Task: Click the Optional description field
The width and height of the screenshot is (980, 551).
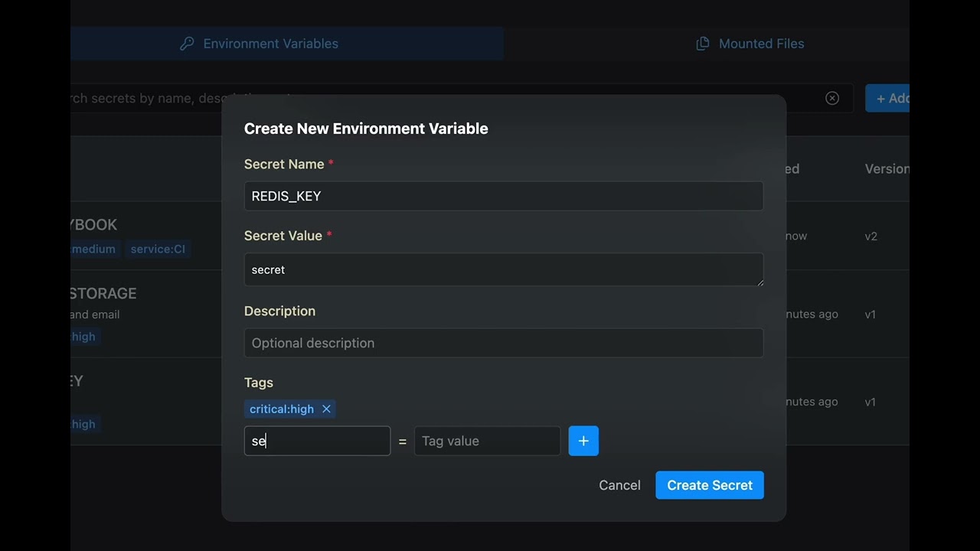Action: (x=504, y=343)
